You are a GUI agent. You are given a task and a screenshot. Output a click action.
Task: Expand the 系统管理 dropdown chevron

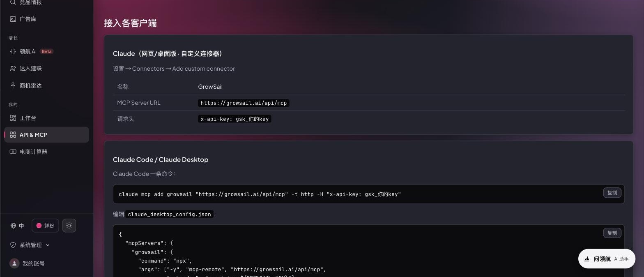tap(48, 245)
